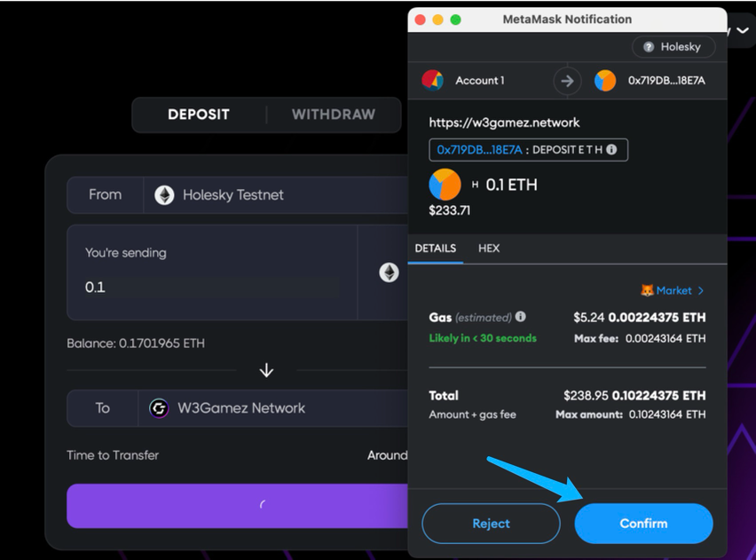Viewport: 756px width, 560px height.
Task: Click the Holesky Testnet Ethereum icon
Action: click(164, 195)
